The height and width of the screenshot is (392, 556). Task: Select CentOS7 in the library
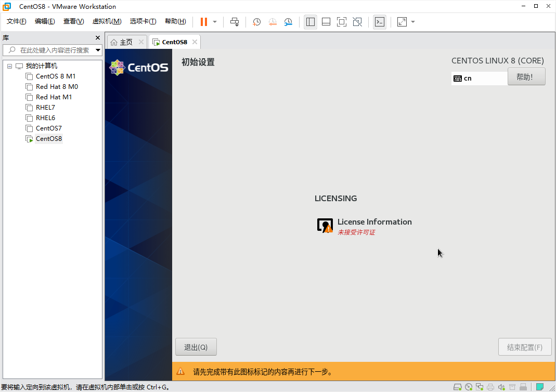(48, 128)
